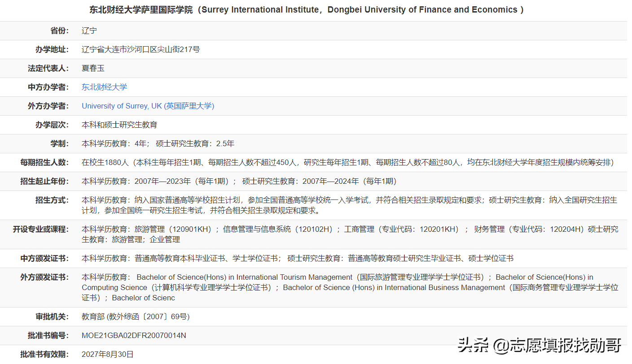632x364 pixels.
Task: Click the 学制 duration row
Action: [x=157, y=143]
